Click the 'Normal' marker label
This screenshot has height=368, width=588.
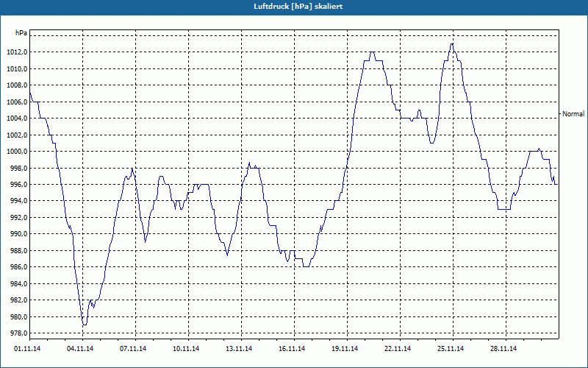coord(573,114)
